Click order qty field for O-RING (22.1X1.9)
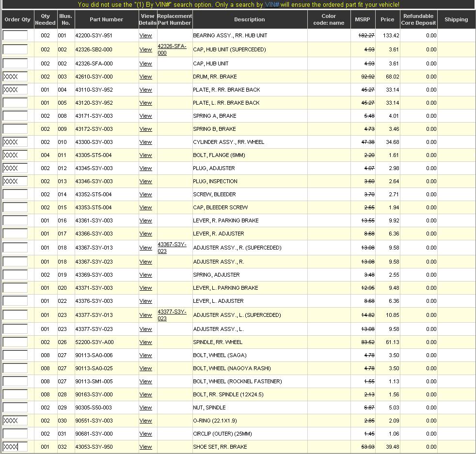Viewport: 476px width, 454px height. pos(15,420)
